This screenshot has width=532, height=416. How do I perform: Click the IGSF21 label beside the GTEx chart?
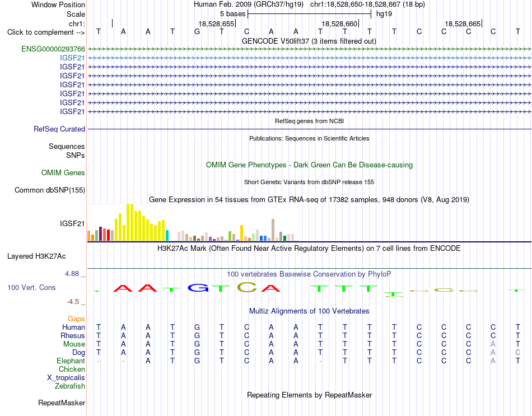tap(72, 223)
